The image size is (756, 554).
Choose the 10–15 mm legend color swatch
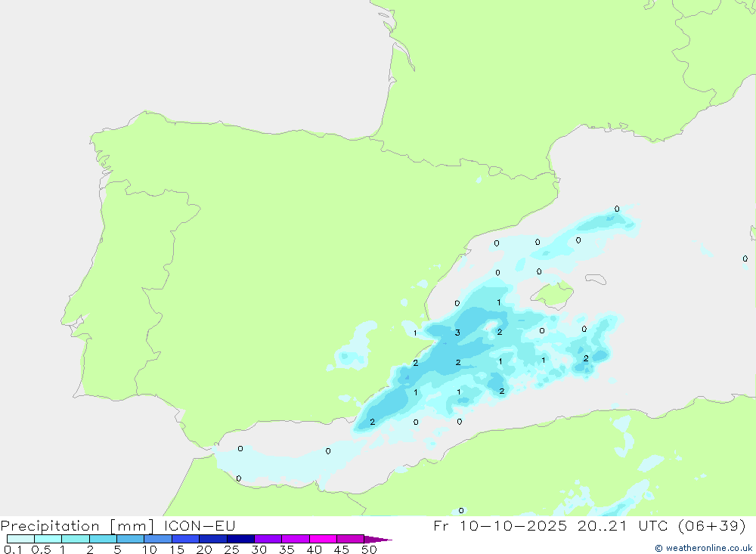click(x=158, y=539)
